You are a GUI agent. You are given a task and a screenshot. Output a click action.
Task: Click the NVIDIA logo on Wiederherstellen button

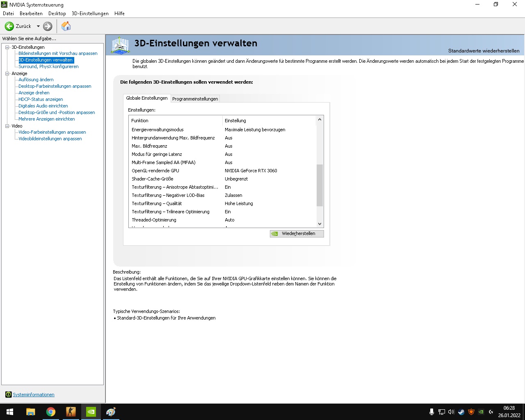coord(275,234)
